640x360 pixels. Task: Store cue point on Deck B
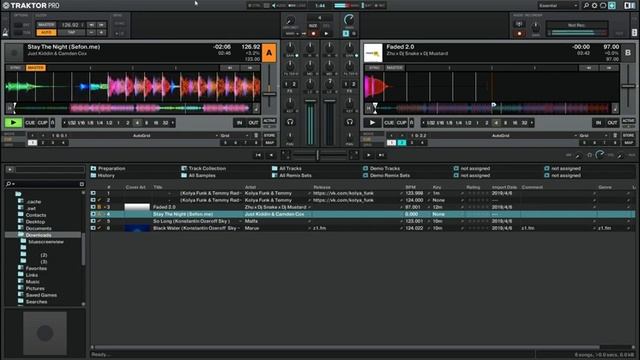pyautogui.click(x=628, y=136)
